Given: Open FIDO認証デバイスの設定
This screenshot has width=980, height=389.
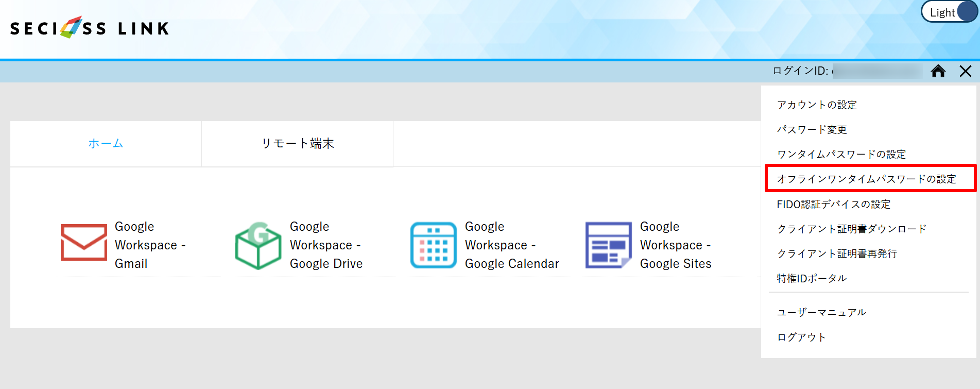Looking at the screenshot, I should click(x=834, y=205).
